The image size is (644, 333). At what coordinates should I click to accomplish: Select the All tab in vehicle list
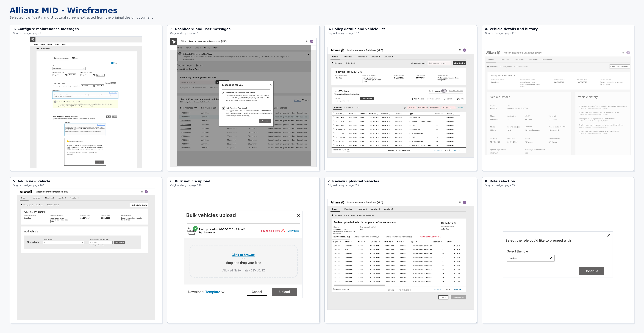pos(358,108)
